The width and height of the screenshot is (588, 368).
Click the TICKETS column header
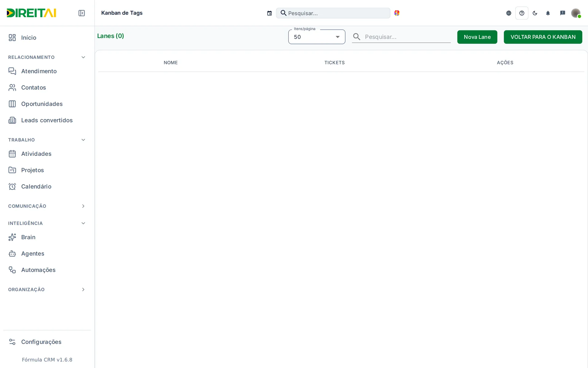tap(334, 63)
